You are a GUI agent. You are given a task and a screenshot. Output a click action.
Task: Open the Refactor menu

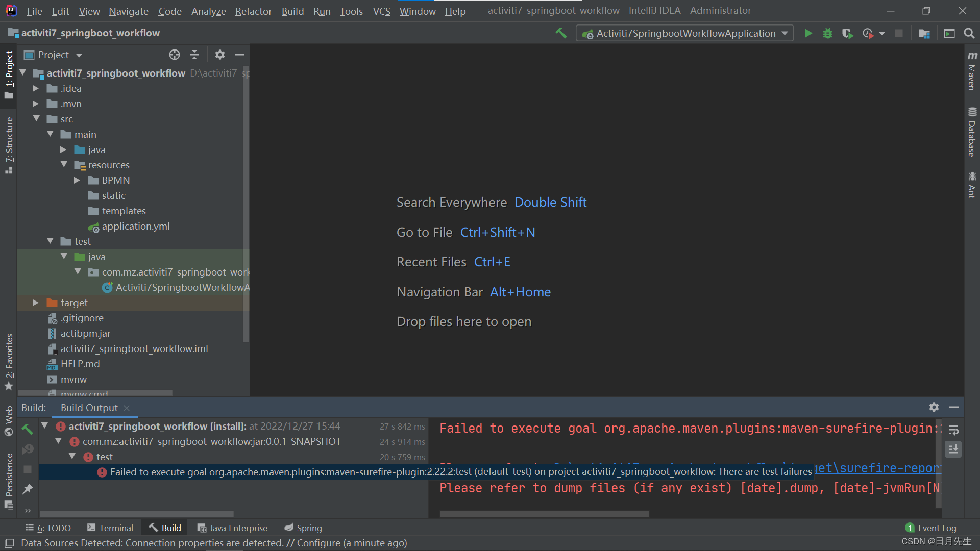[253, 11]
